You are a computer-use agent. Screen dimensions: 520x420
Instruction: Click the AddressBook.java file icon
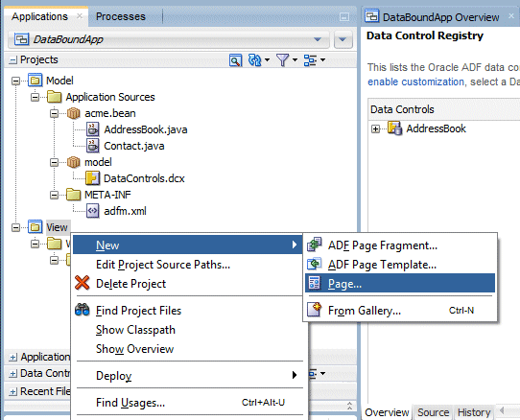tap(92, 129)
